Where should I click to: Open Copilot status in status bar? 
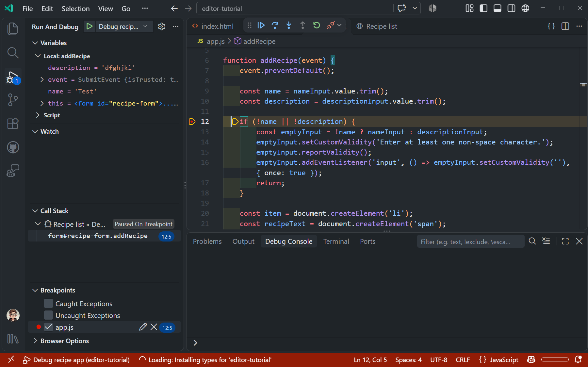(x=531, y=360)
